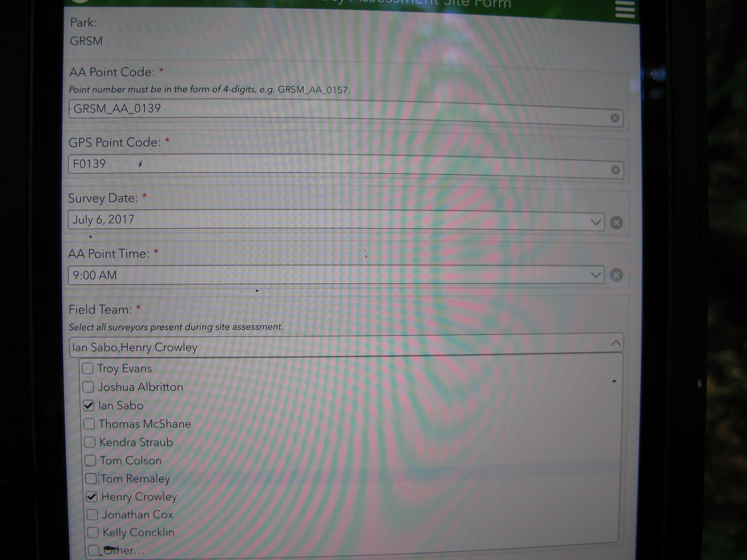Check Tom Colson in the surveyor list
This screenshot has height=560, width=747.
click(x=90, y=460)
